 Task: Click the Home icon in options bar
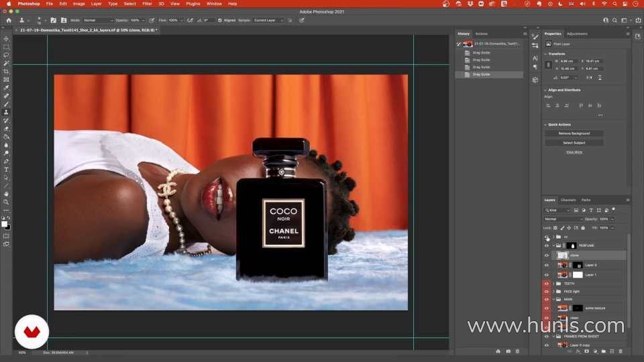pos(9,20)
